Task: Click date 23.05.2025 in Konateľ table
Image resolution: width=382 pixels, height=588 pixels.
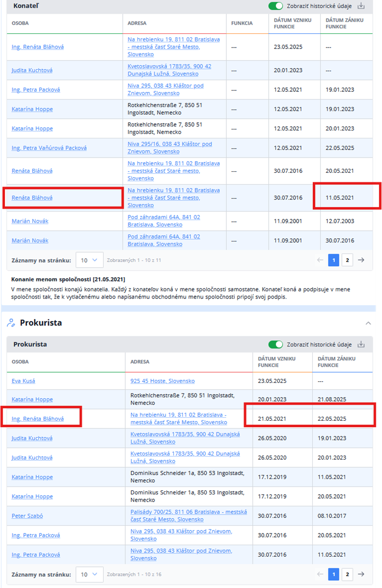Action: (288, 47)
